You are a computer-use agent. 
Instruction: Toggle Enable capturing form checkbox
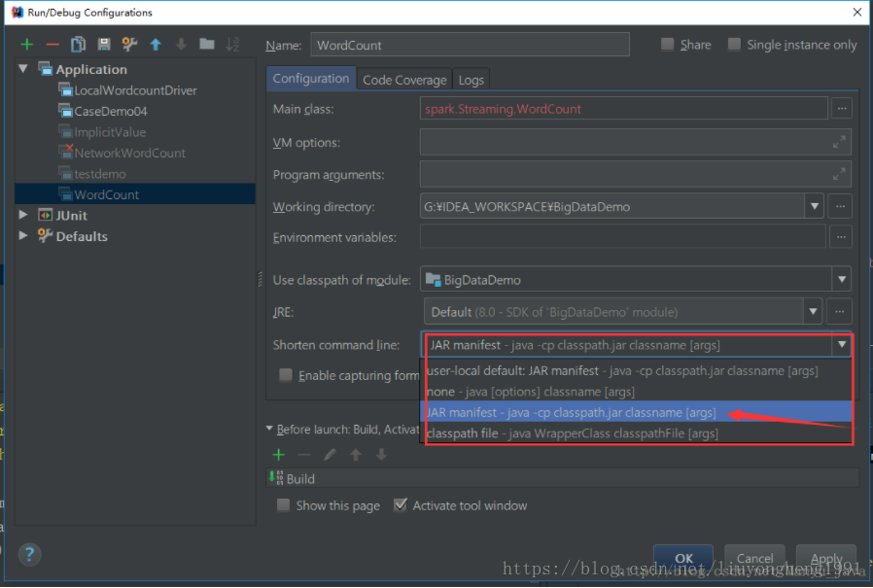pos(286,375)
